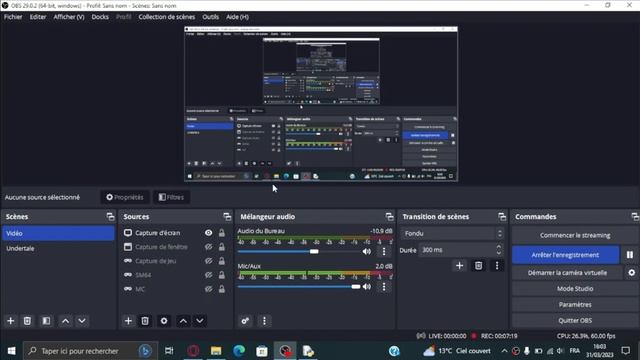640x360 pixels.
Task: Toggle lock on Capture de jeu source
Action: 222,261
